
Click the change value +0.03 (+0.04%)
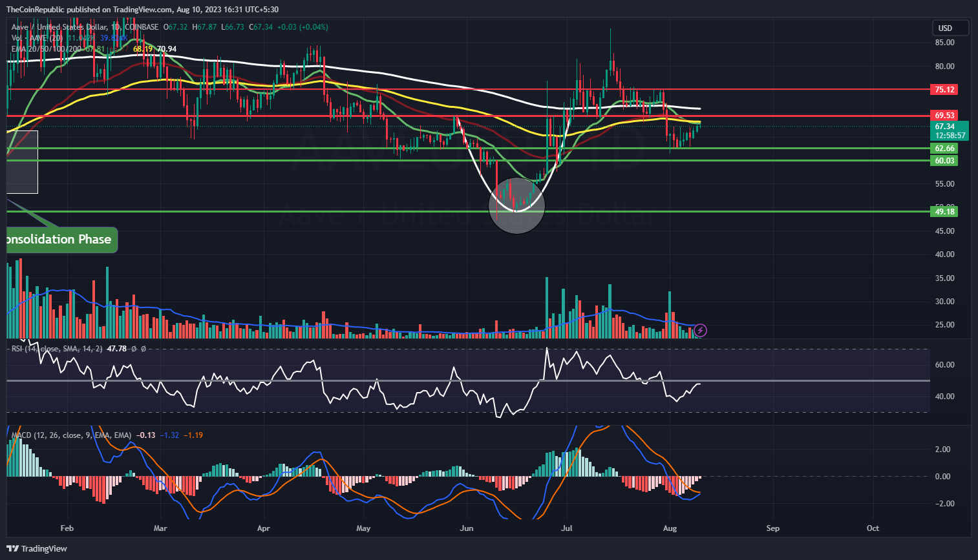[303, 27]
